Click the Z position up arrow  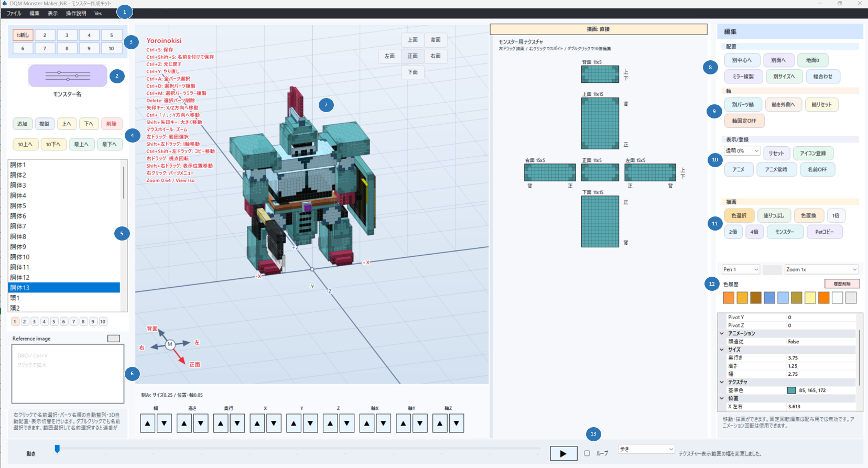330,423
